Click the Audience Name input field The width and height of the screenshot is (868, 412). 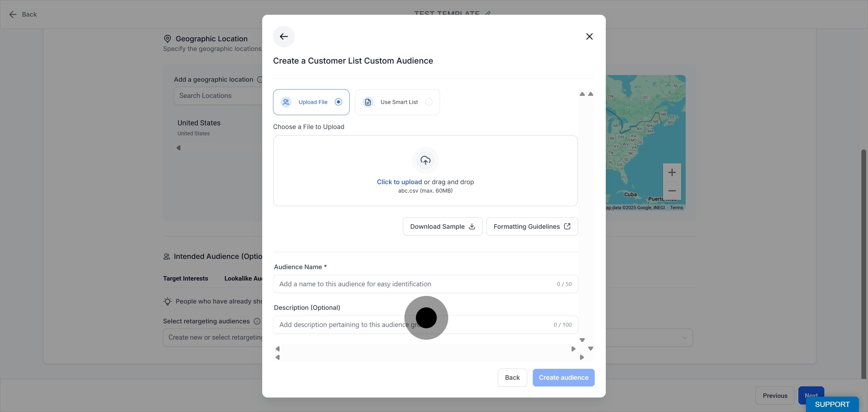[425, 284]
